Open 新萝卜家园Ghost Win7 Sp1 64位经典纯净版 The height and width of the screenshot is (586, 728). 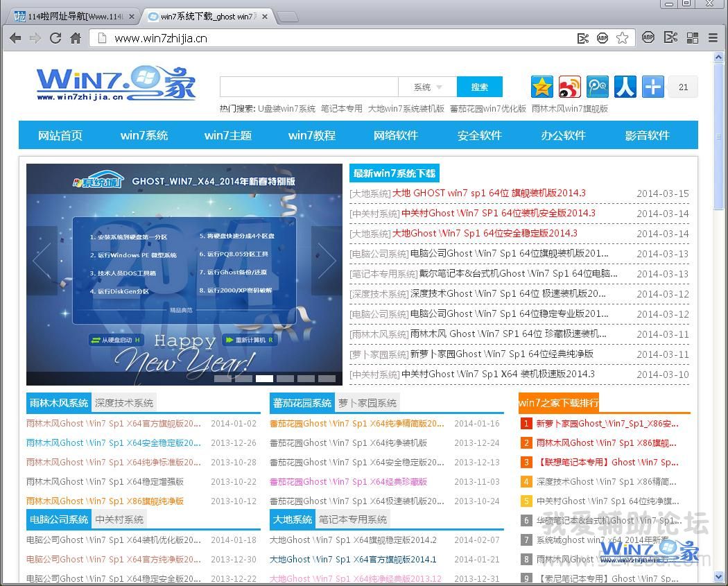coord(502,354)
